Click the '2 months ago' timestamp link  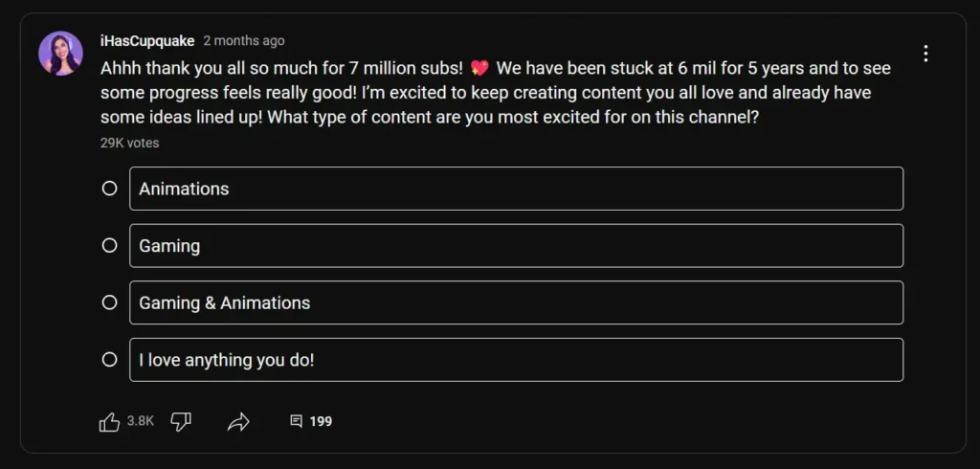(x=244, y=41)
